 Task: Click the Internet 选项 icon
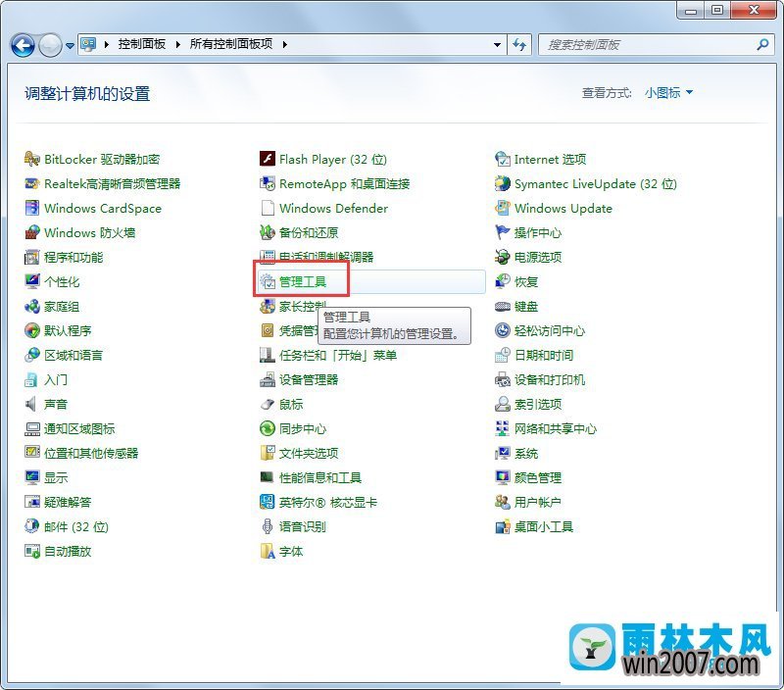click(503, 159)
